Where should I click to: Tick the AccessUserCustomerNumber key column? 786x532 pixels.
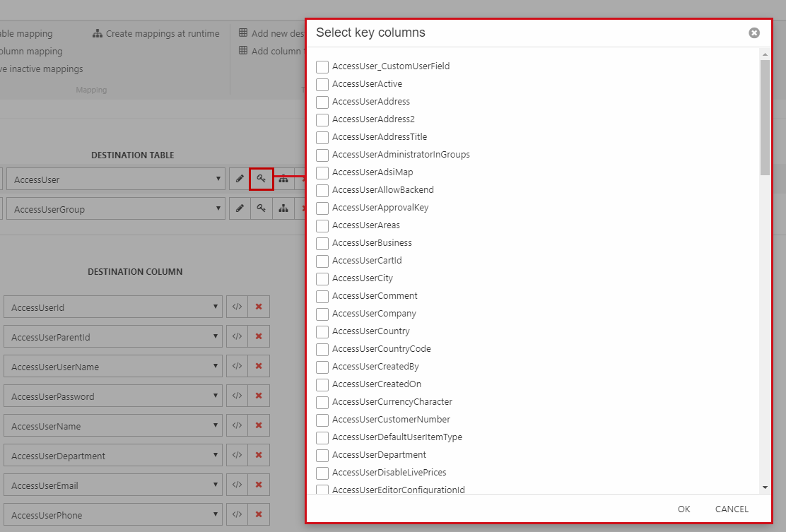pyautogui.click(x=322, y=420)
